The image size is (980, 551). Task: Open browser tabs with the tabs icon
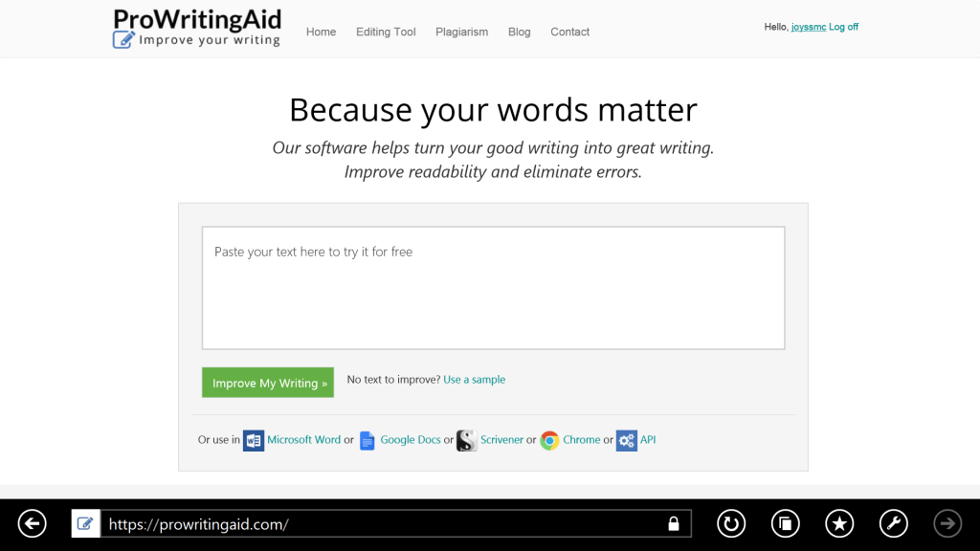tap(785, 523)
